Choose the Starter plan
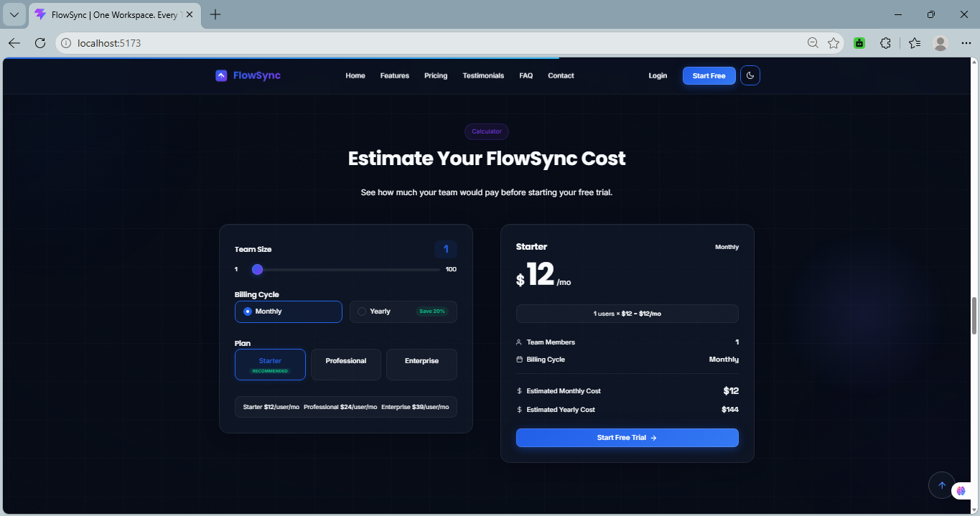This screenshot has height=516, width=980. (x=270, y=365)
